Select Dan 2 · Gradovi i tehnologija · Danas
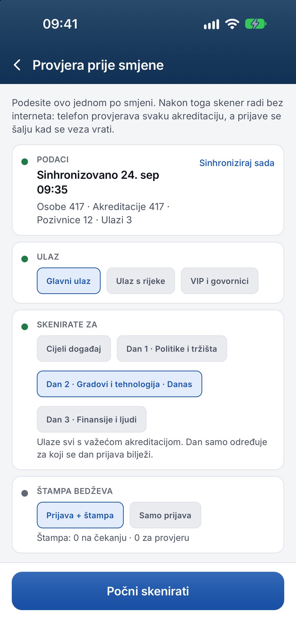296x644 pixels. [x=119, y=384]
